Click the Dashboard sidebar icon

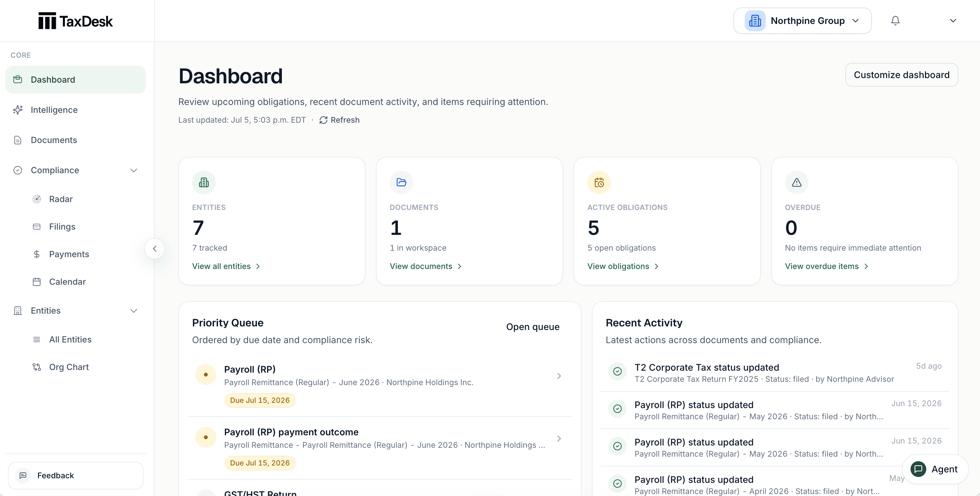[18, 80]
